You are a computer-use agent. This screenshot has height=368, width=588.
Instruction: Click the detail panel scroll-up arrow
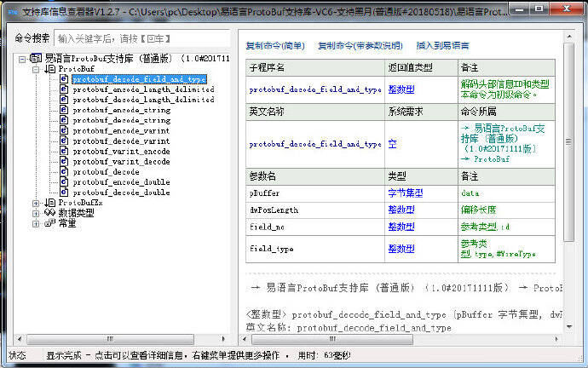pyautogui.click(x=568, y=37)
